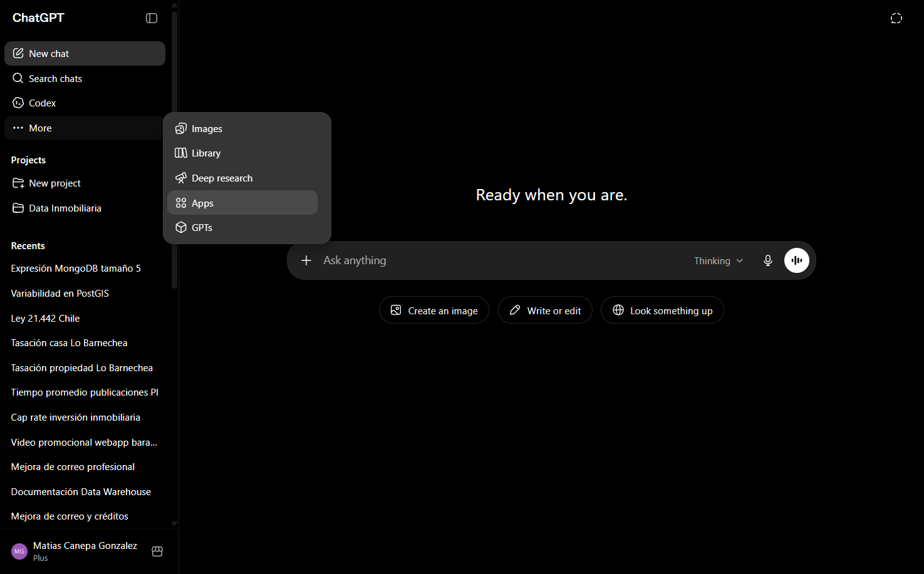Focus the Ask anything input field
This screenshot has width=924, height=574.
pos(501,260)
